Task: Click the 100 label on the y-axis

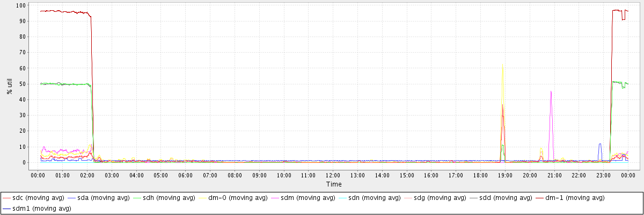Action: tap(21, 5)
